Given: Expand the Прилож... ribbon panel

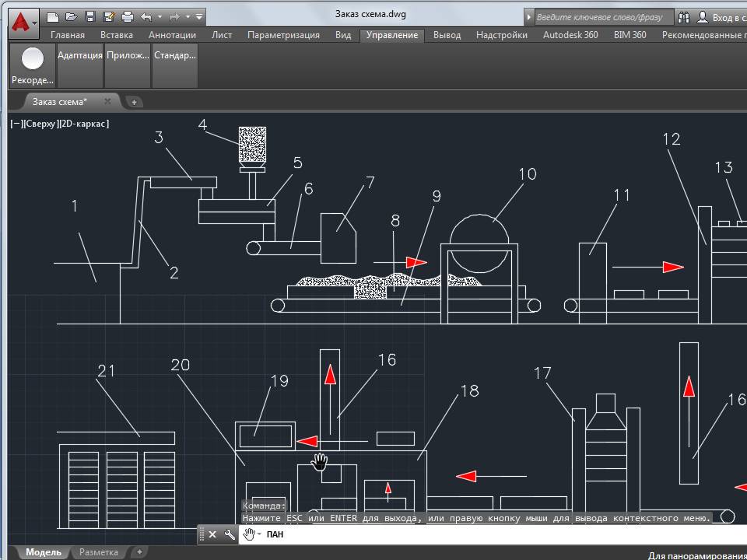Looking at the screenshot, I should click(128, 65).
